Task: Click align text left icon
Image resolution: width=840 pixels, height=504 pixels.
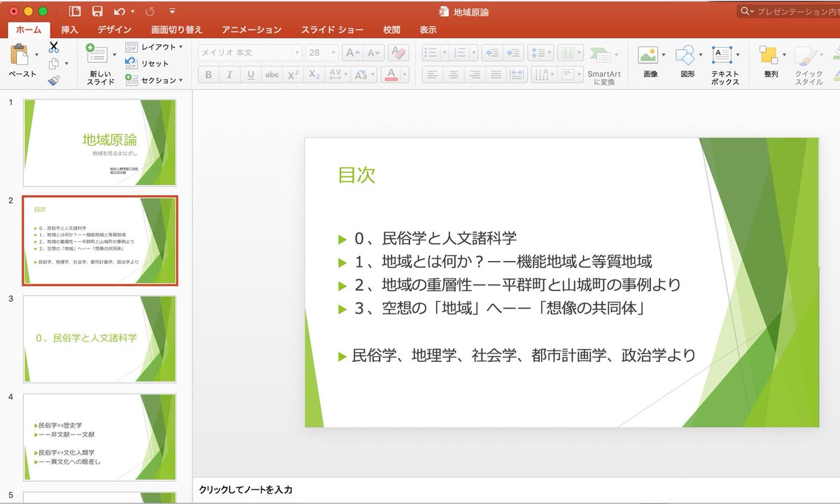Action: 433,74
